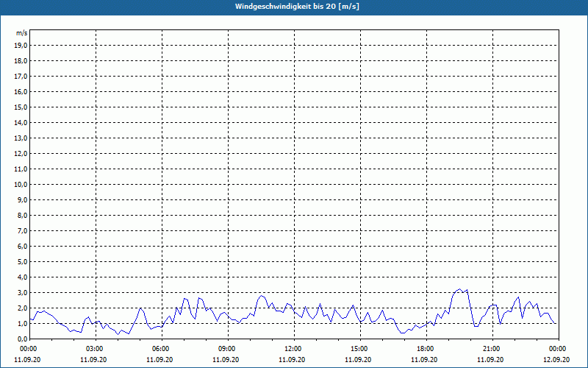Click the 11.09.20 date under 12:00
Image resolution: width=588 pixels, height=368 pixels.
[291, 360]
